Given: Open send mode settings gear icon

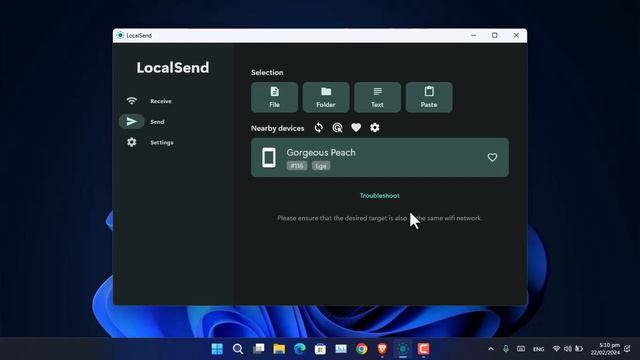Looking at the screenshot, I should (x=375, y=128).
